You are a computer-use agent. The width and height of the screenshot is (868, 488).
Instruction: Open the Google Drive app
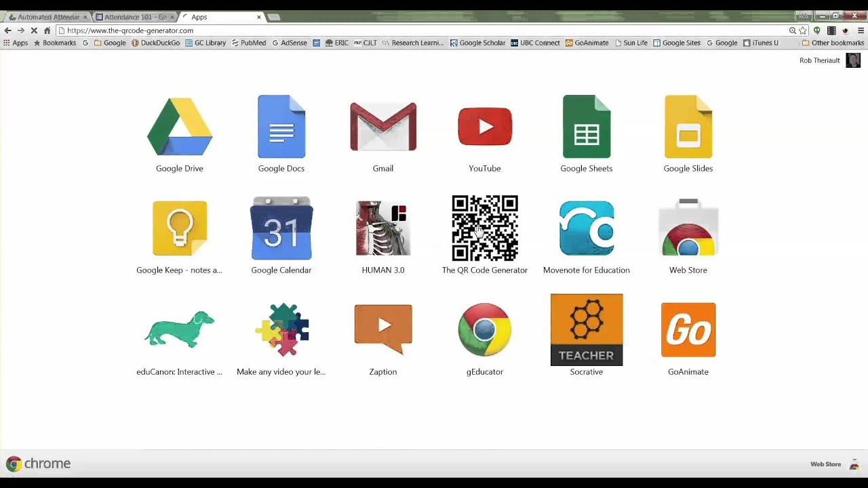(180, 127)
